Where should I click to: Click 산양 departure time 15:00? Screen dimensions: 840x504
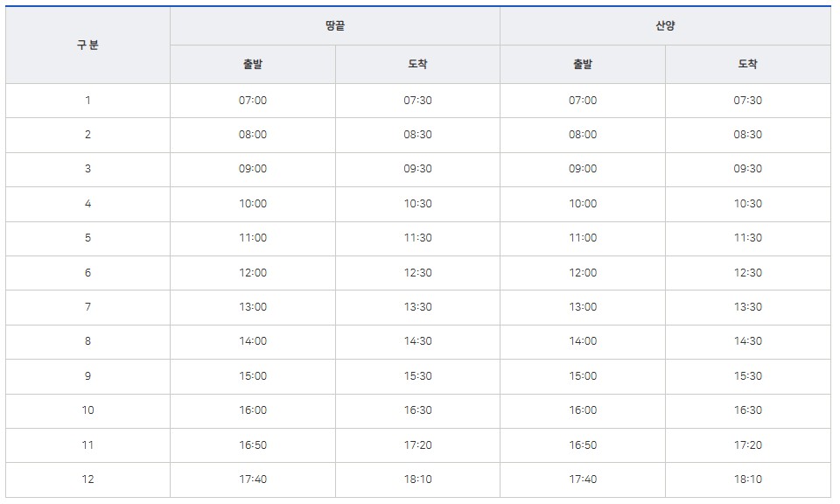pyautogui.click(x=583, y=376)
